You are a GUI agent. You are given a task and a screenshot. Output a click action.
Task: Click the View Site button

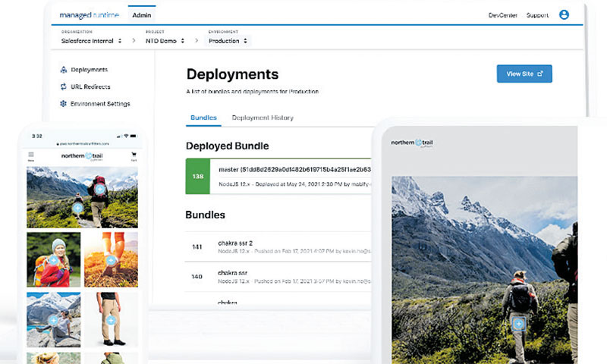524,74
